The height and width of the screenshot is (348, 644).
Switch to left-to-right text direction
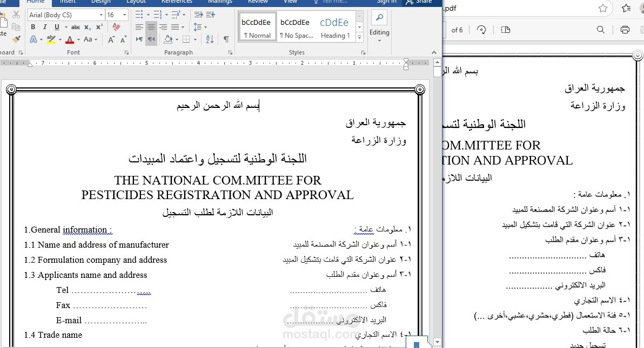click(x=139, y=39)
